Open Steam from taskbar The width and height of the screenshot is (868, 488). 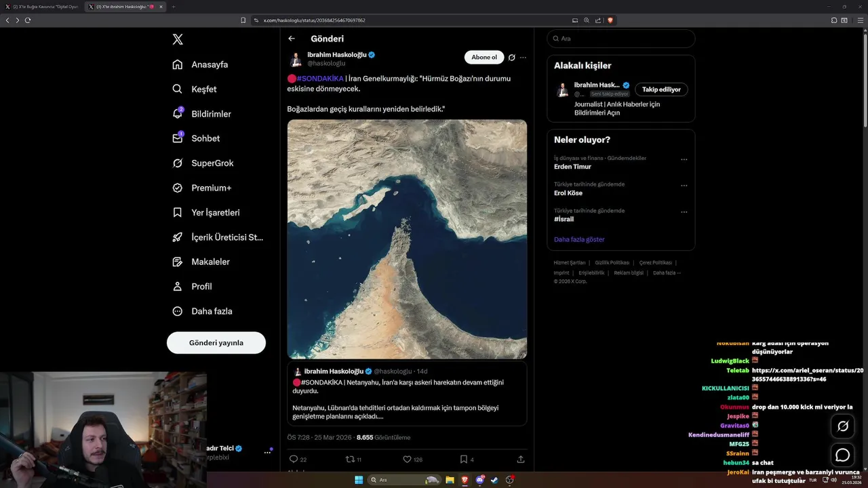click(x=494, y=480)
